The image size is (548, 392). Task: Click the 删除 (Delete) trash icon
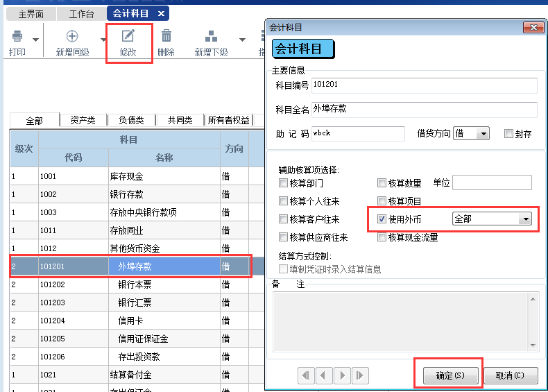(x=166, y=37)
